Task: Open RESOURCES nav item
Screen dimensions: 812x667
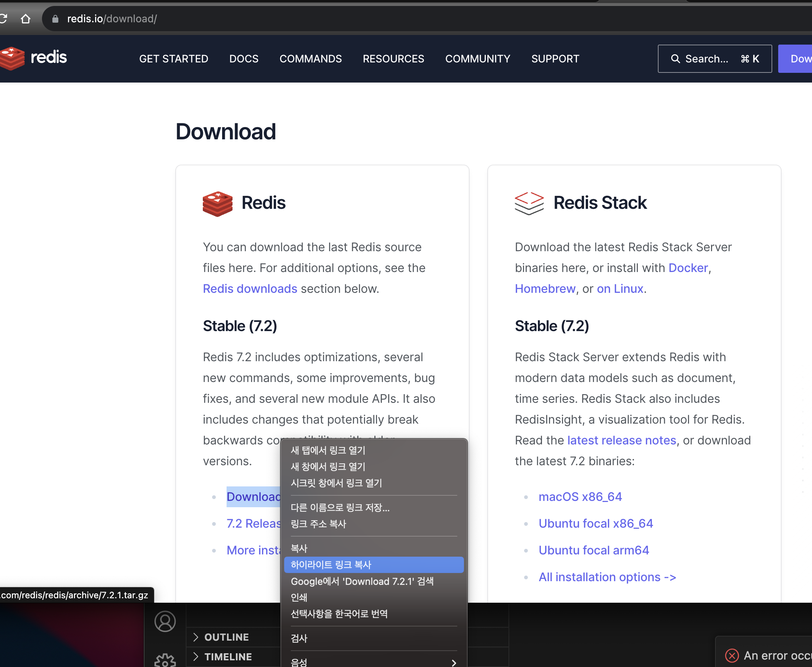Action: pos(393,59)
